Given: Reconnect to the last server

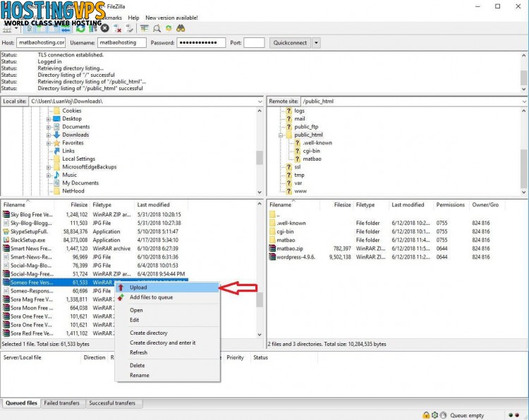Looking at the screenshot, I should coord(129,29).
